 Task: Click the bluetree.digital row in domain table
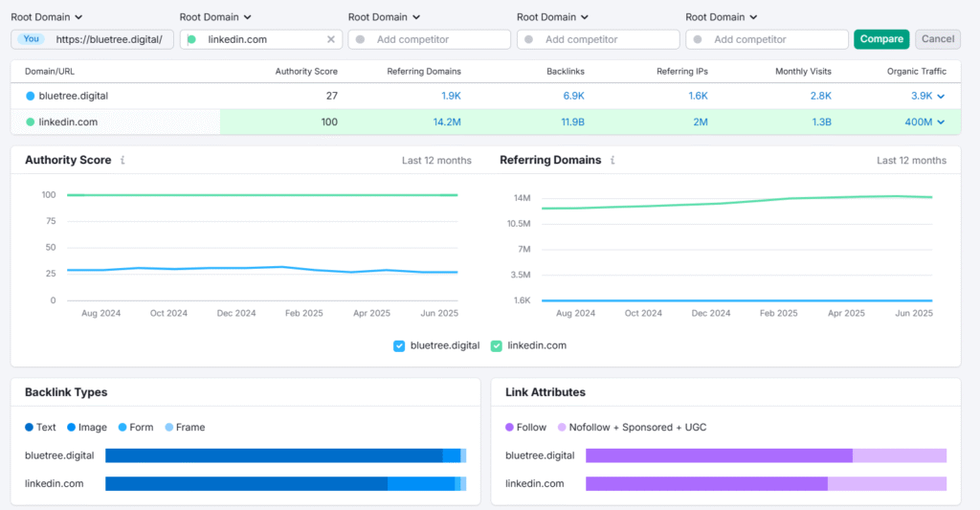pos(485,96)
